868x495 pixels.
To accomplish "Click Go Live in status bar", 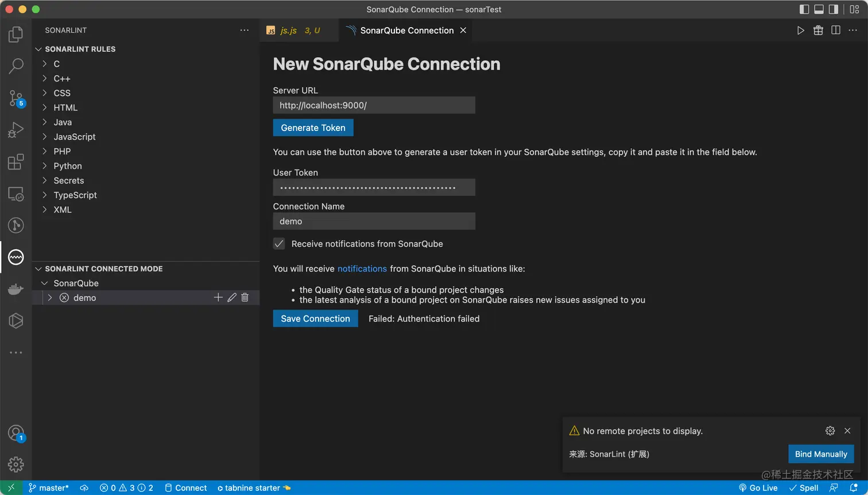I will pyautogui.click(x=758, y=488).
